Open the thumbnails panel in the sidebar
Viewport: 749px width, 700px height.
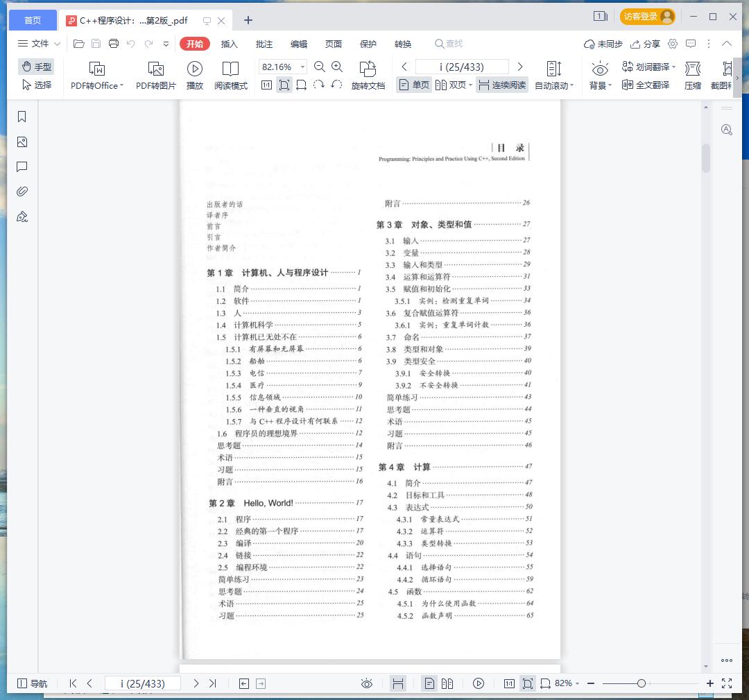click(x=22, y=142)
